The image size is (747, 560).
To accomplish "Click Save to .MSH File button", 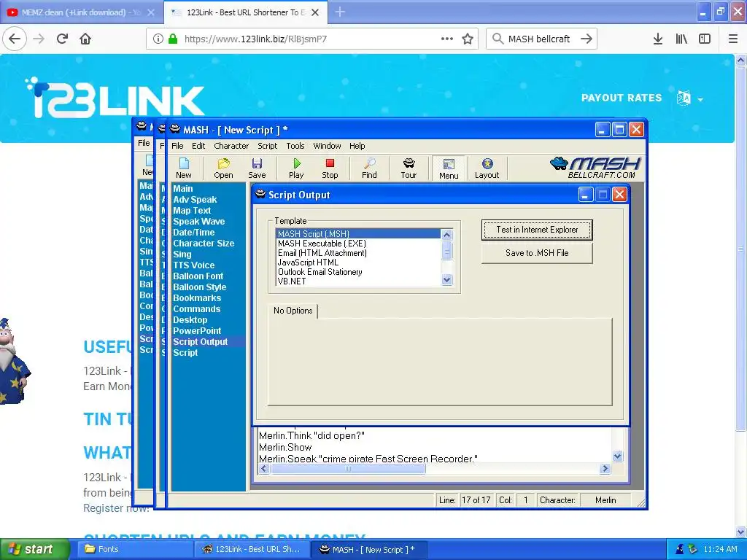I will pos(537,253).
